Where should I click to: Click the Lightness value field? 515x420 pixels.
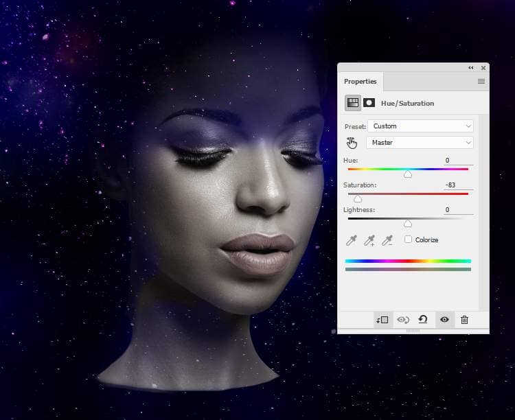(459, 210)
